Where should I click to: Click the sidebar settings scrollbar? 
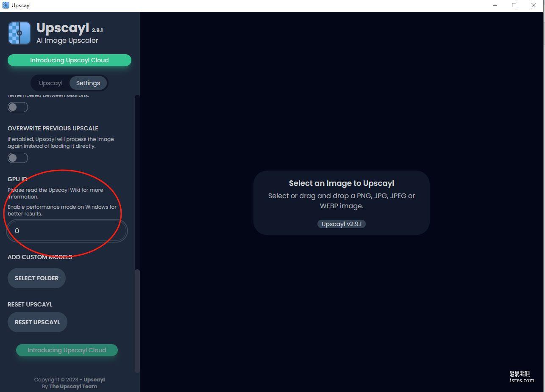tap(137, 321)
